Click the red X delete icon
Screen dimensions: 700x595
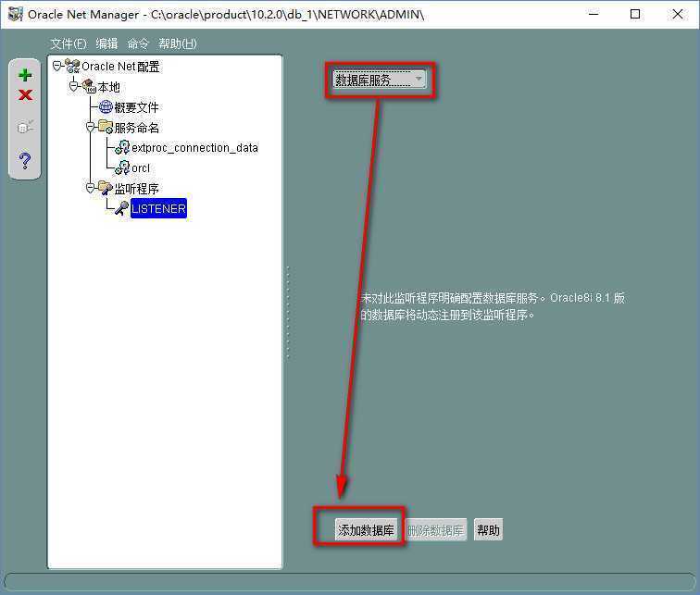pos(25,95)
